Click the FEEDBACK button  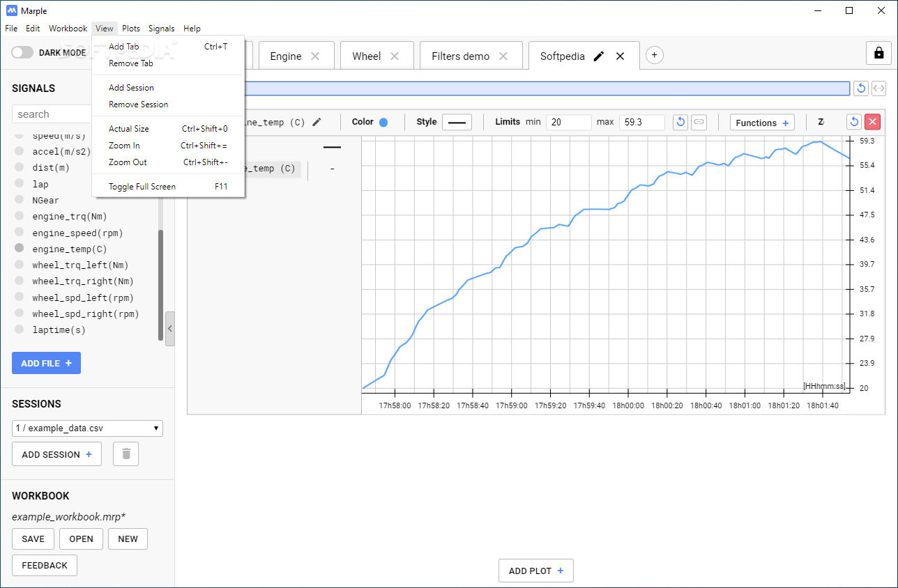45,566
